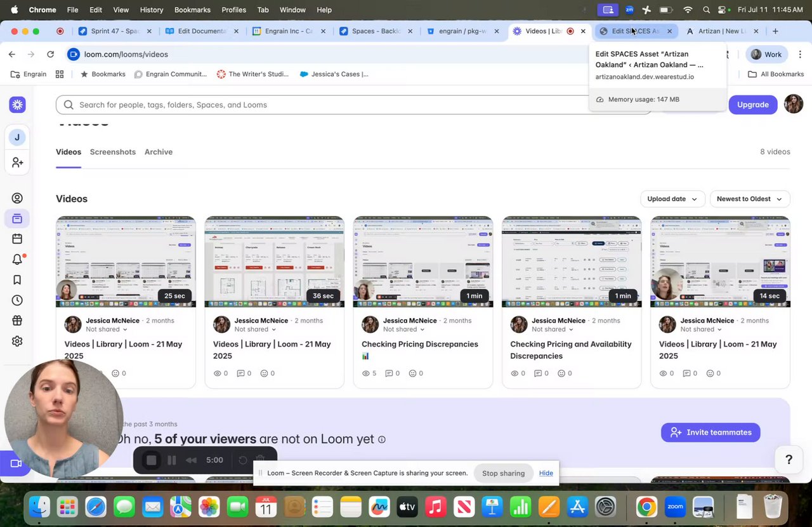Expand 'Not shared' on the 36 sec video card

coord(255,330)
